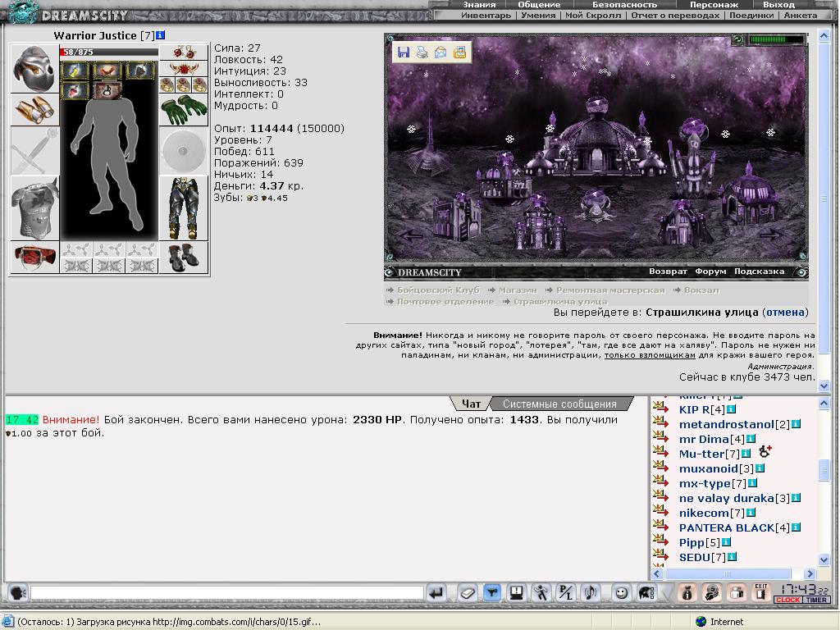Click player name muxanoid in list
The width and height of the screenshot is (840, 630).
[708, 468]
